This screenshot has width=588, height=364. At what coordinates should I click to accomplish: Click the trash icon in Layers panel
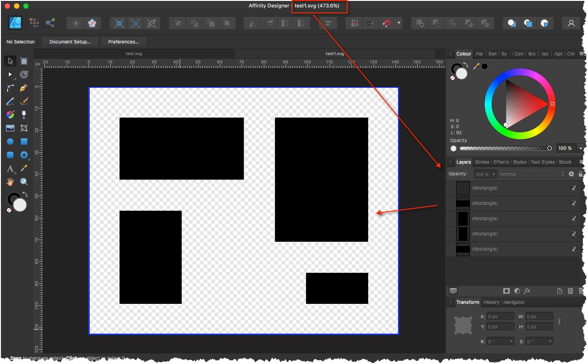581,291
